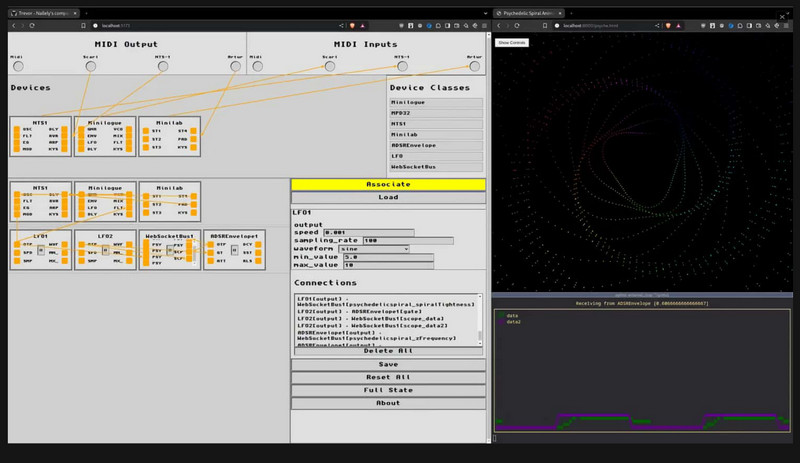Toggle the center button on LFO1 node
Image resolution: width=800 pixels, height=463 pixels.
41,251
